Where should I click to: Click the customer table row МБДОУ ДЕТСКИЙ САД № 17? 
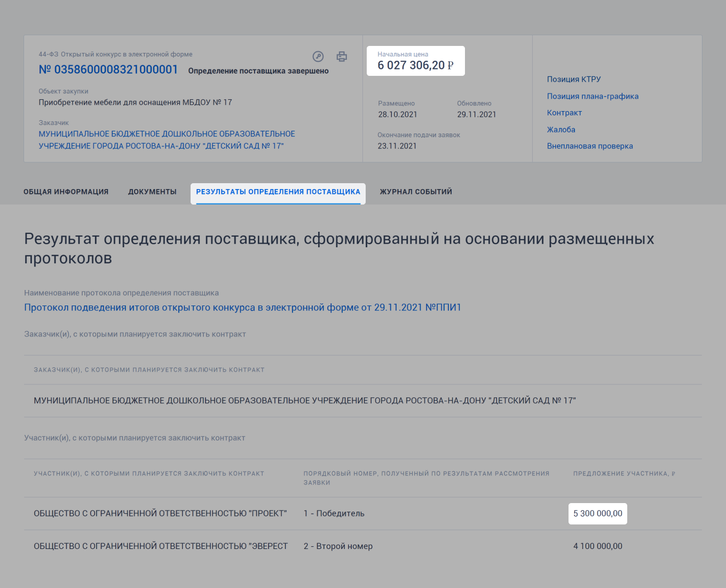pyautogui.click(x=363, y=401)
